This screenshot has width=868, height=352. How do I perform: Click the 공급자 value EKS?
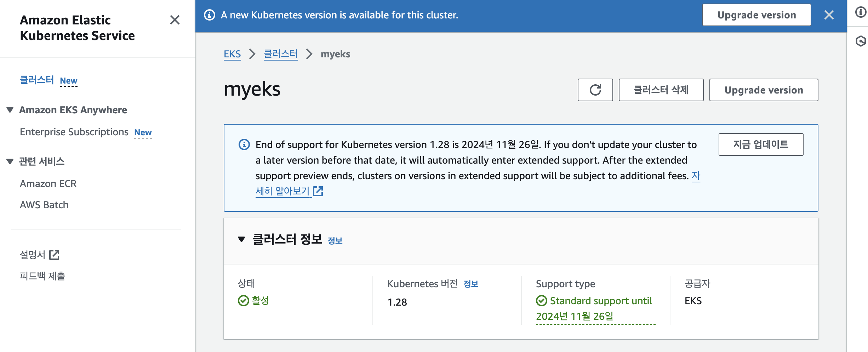point(693,301)
